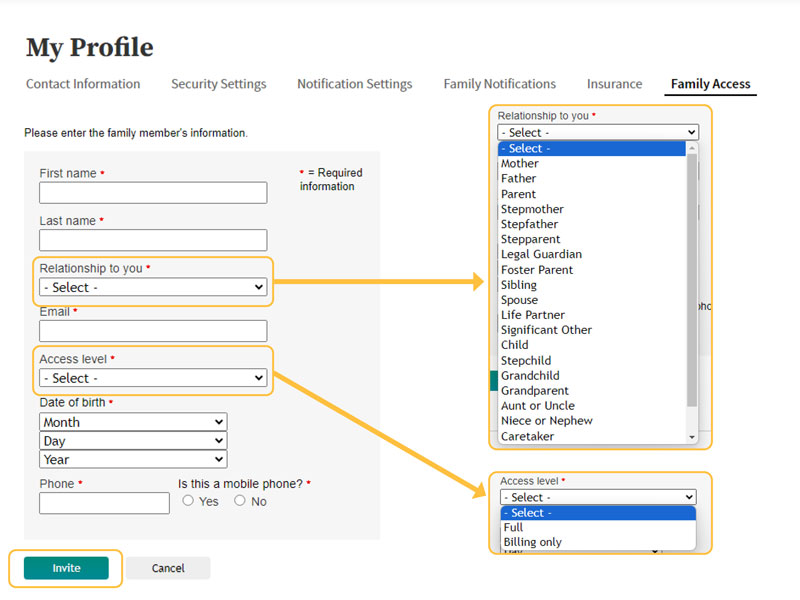Expand the Month date of birth dropdown

[133, 422]
